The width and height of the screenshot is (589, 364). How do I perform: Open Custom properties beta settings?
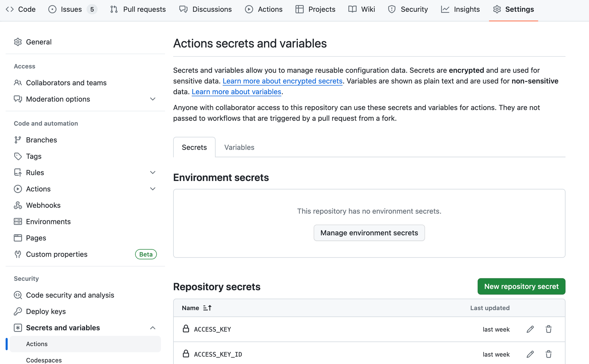tap(57, 254)
